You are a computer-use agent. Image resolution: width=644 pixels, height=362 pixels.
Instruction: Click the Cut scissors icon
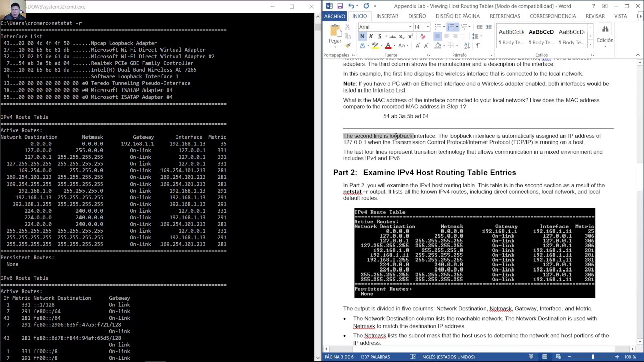pos(348,27)
